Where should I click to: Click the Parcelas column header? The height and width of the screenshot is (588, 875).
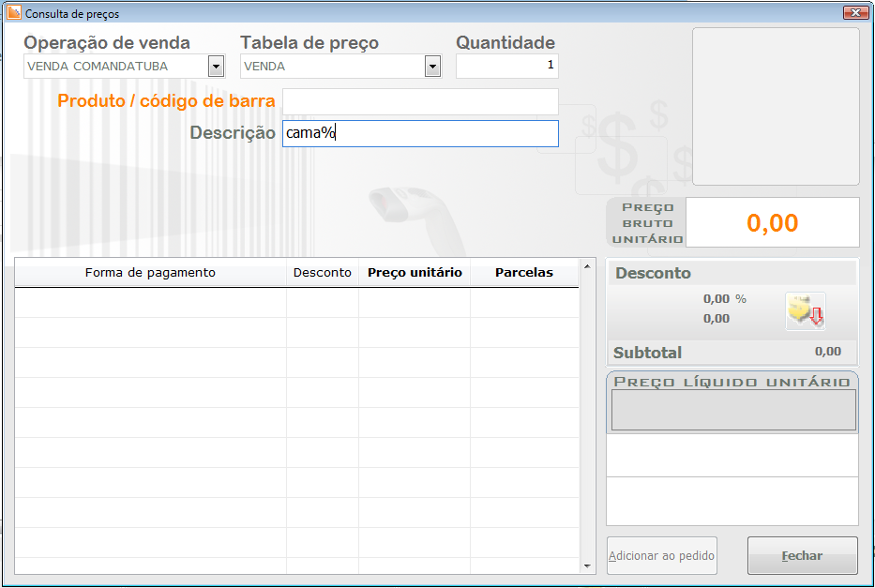(524, 273)
